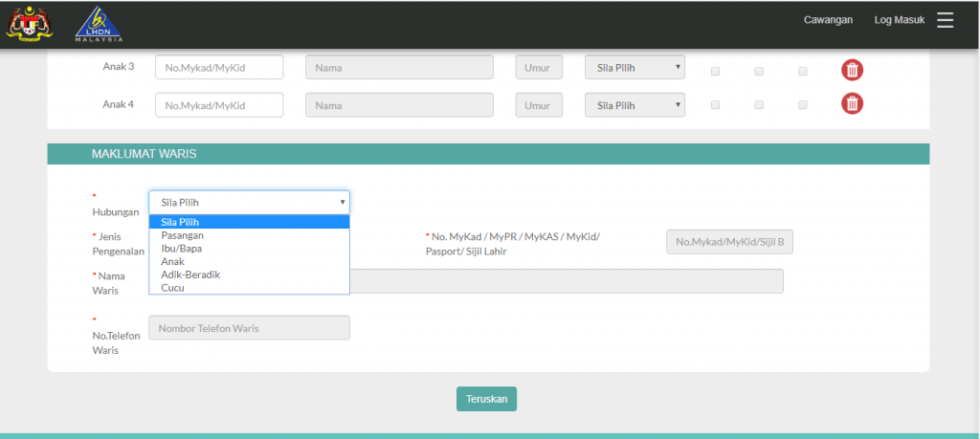Choose Pasangan in the Hubungan list

point(250,235)
